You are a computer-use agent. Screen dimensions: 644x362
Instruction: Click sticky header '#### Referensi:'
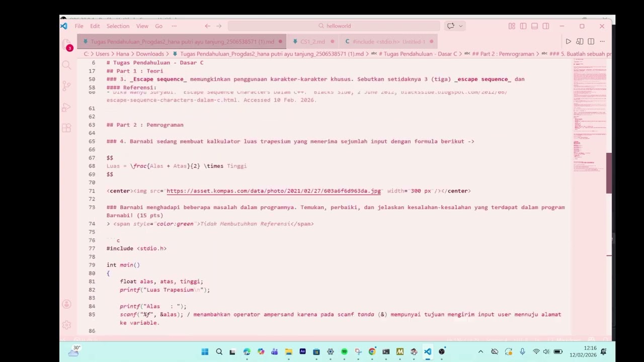pyautogui.click(x=131, y=87)
